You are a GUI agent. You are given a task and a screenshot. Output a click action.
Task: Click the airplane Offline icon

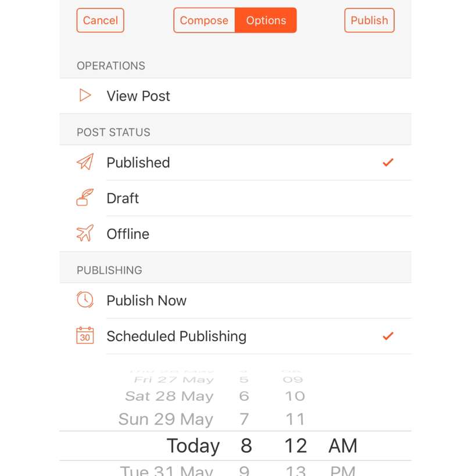(85, 233)
